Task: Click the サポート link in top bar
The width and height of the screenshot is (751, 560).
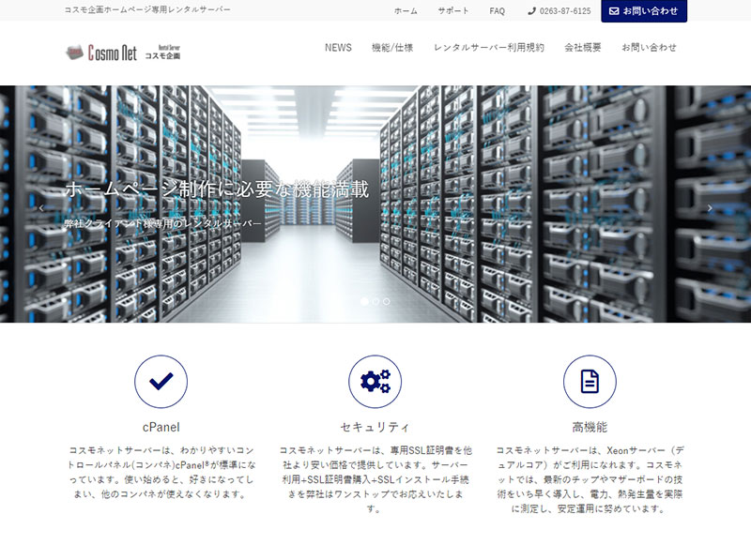Action: 453,11
